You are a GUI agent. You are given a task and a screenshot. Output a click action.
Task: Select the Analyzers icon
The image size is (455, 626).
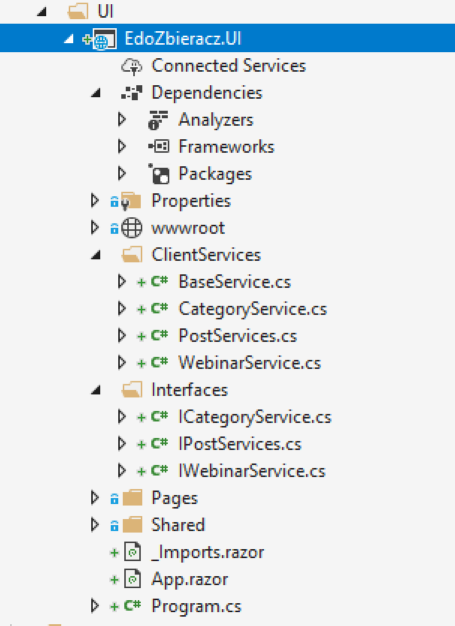[x=158, y=120]
